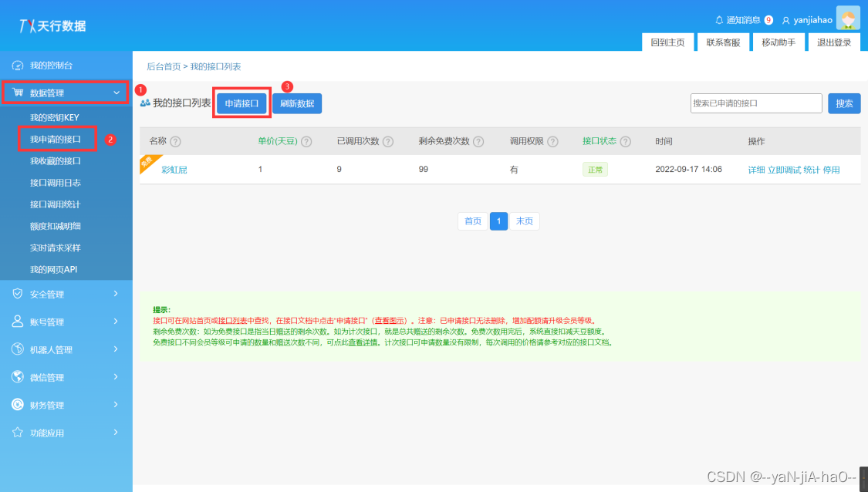
Task: Click the dashboard icon beside 我的控制台
Action: click(x=18, y=66)
